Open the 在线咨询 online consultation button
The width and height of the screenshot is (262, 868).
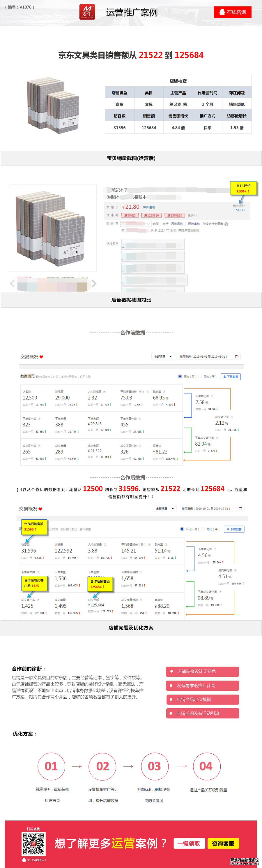coord(232,12)
